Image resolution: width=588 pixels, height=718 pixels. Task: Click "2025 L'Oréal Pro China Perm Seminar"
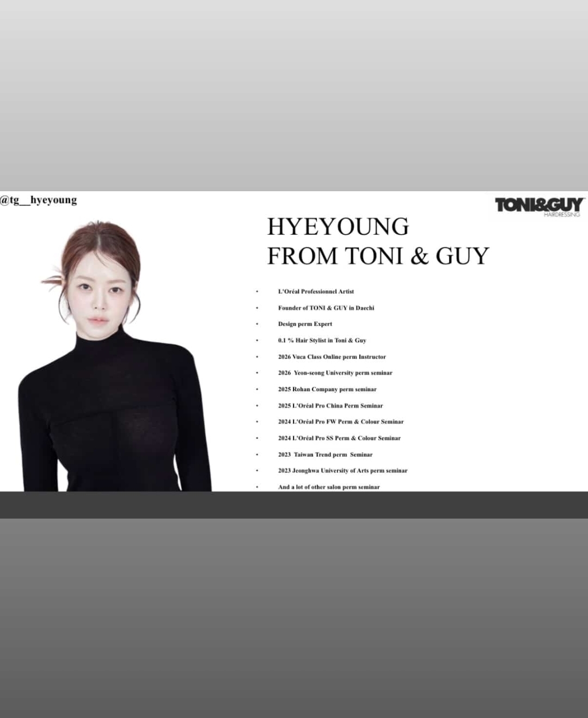click(330, 406)
